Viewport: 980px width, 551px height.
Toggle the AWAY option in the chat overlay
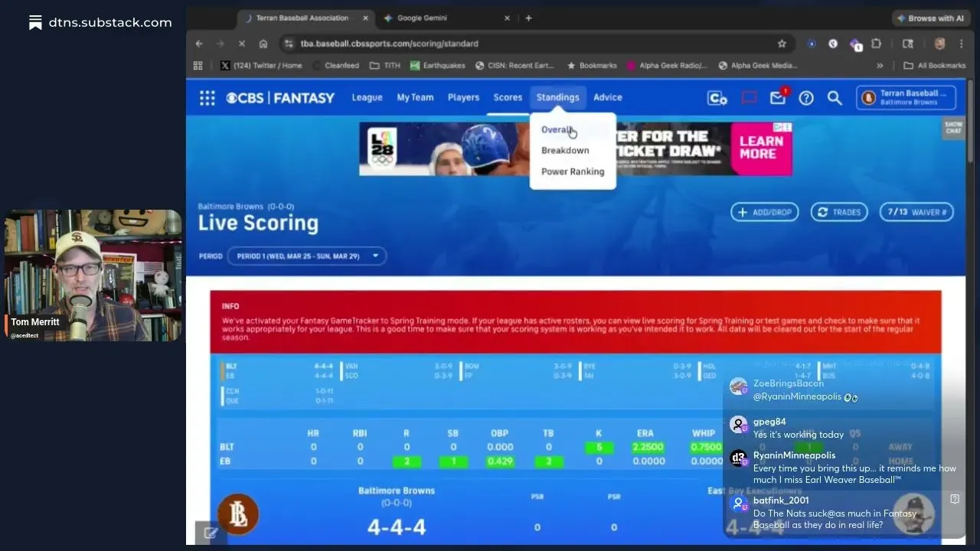pyautogui.click(x=900, y=446)
